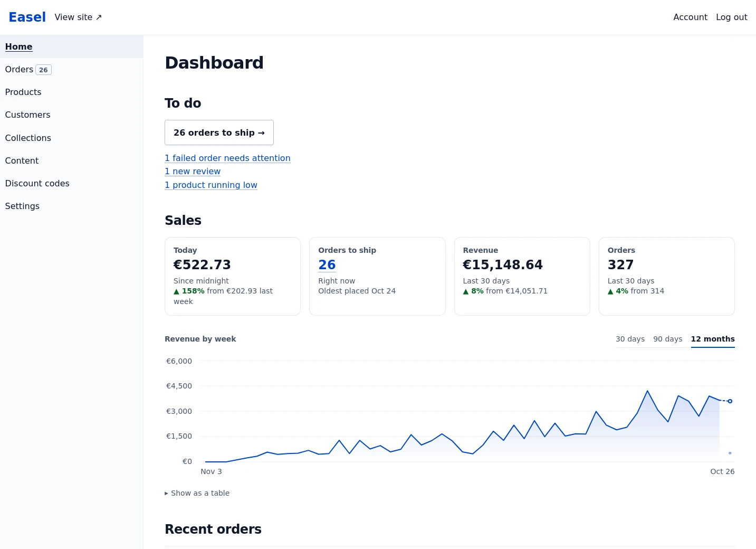Screen dimensions: 756x549
Task: View the 1 new review link
Action: pos(193,171)
